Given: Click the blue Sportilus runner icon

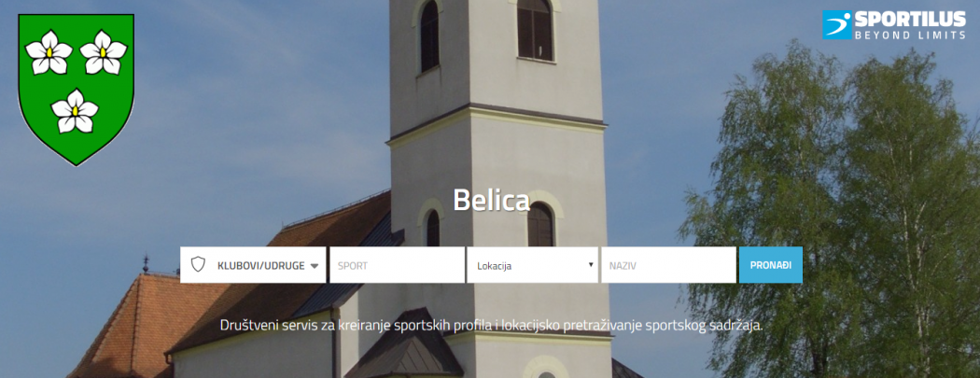Looking at the screenshot, I should [x=837, y=25].
